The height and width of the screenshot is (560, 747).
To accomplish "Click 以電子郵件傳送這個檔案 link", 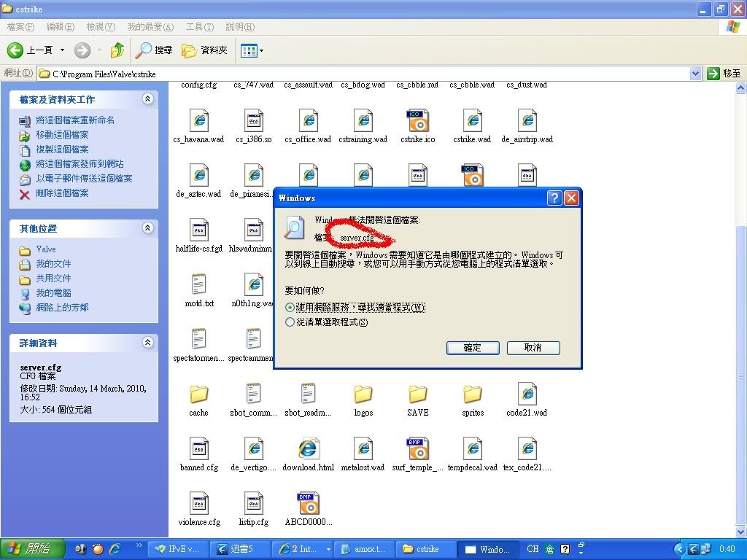I will (84, 179).
